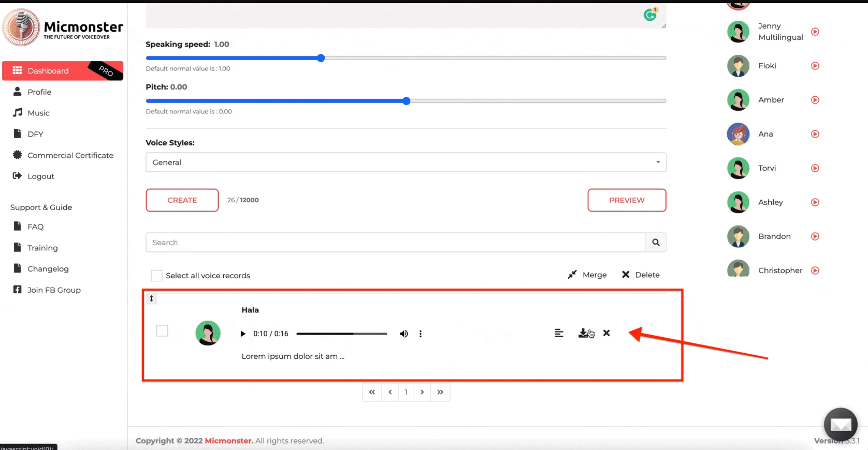The width and height of the screenshot is (868, 450).
Task: Adjust the Pitch slider
Action: (x=406, y=101)
